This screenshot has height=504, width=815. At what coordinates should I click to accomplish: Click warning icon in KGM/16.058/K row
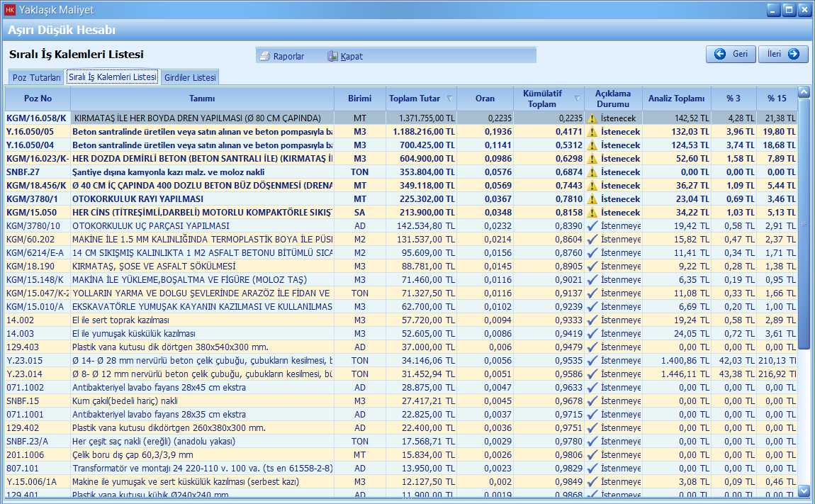[x=592, y=118]
